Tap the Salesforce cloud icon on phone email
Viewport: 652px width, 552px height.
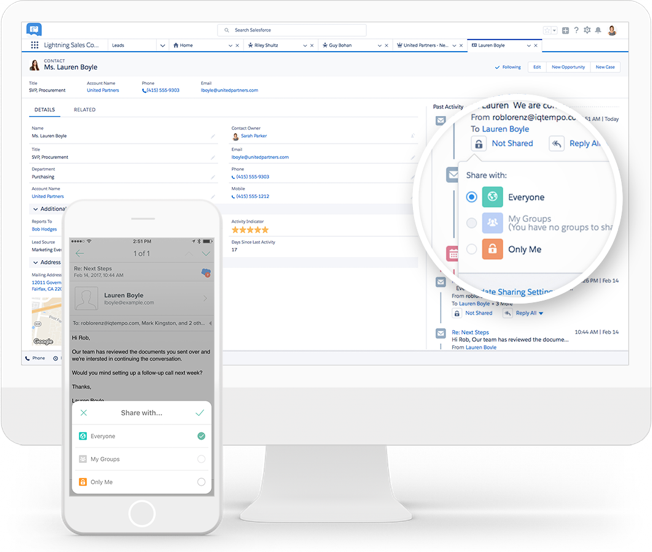(206, 273)
